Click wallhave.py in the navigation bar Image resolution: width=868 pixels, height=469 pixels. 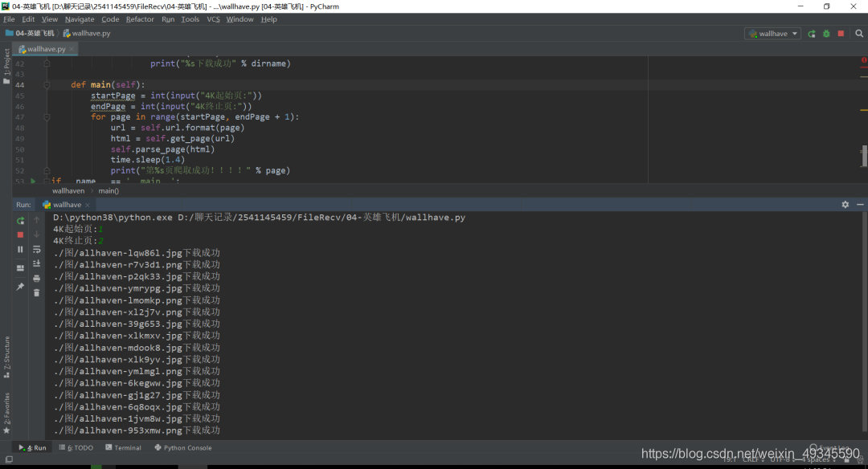pyautogui.click(x=87, y=33)
